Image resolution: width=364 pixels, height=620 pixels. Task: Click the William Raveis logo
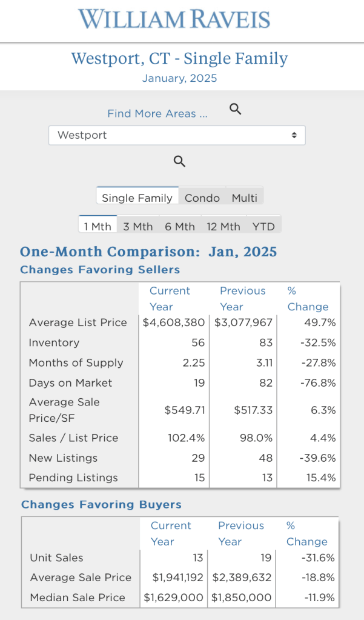tap(174, 19)
